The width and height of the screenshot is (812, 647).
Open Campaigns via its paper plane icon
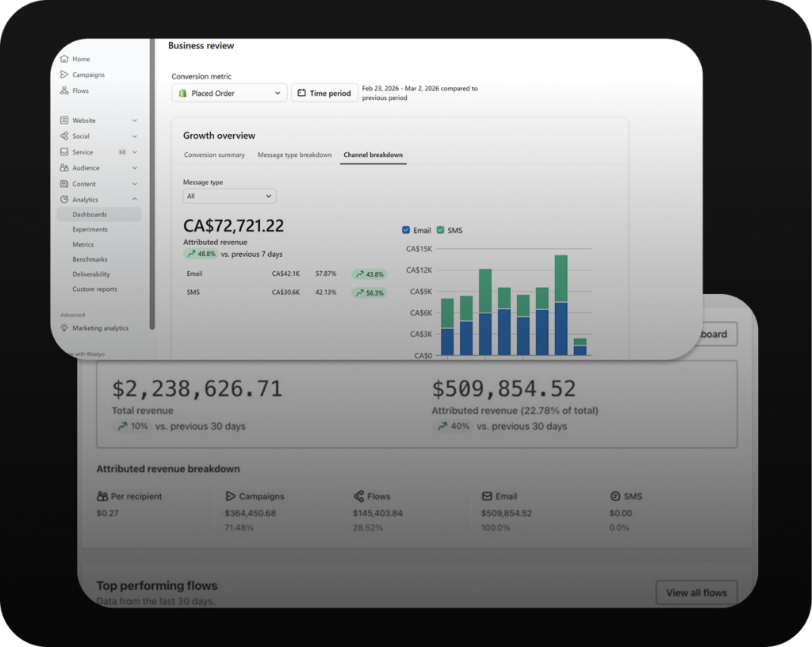coord(64,75)
